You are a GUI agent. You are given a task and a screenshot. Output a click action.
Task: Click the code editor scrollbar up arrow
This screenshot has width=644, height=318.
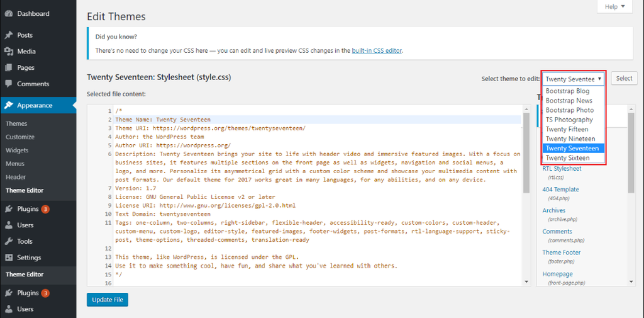tap(526, 108)
